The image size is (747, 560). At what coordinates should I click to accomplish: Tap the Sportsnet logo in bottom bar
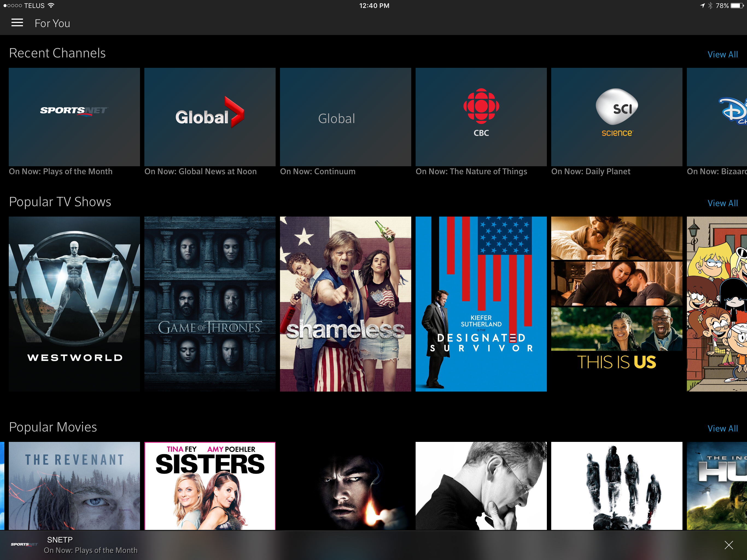(x=24, y=544)
